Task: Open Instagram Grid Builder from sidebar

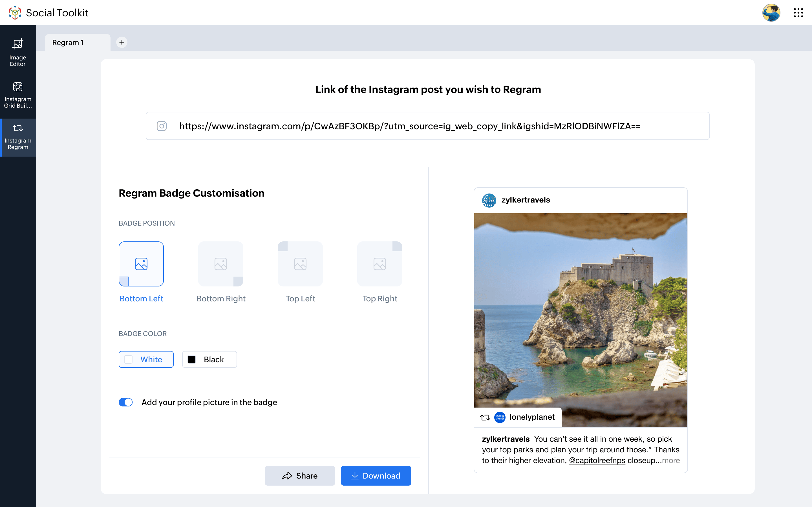Action: tap(18, 95)
